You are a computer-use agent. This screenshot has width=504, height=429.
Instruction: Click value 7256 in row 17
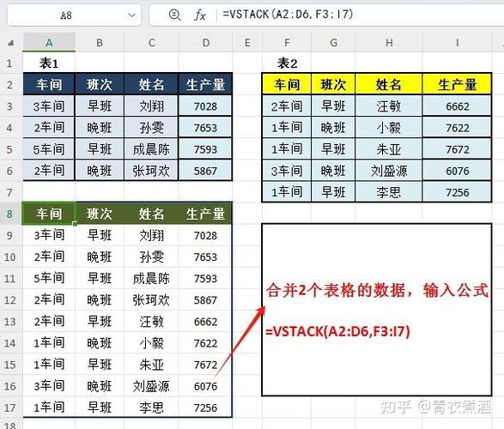pos(205,408)
